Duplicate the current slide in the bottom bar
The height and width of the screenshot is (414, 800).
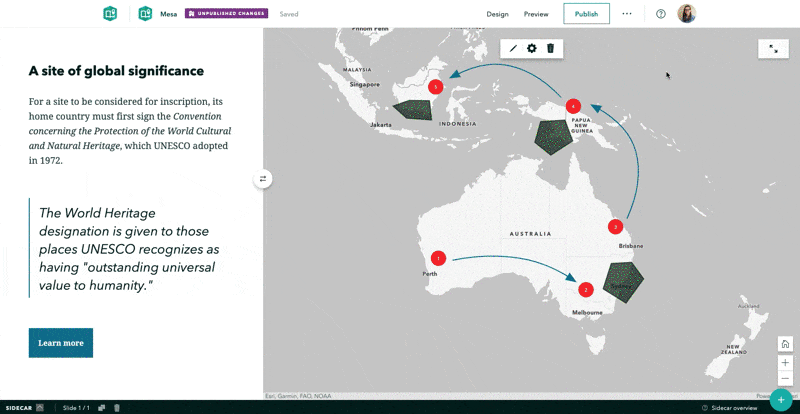102,408
